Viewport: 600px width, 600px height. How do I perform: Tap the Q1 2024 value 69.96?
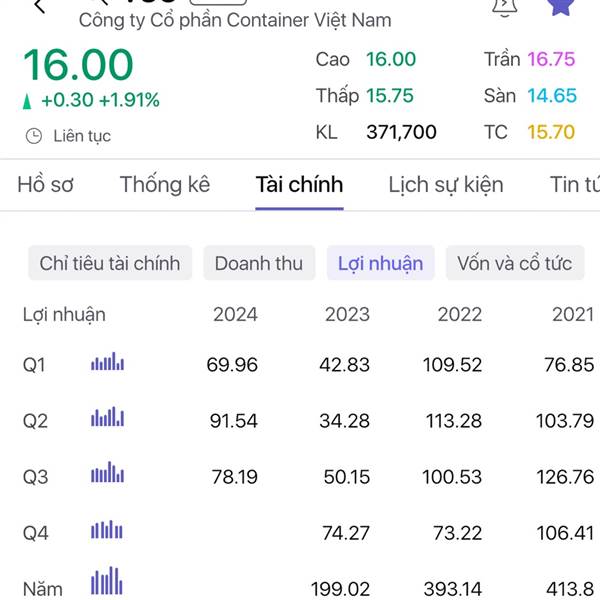232,364
